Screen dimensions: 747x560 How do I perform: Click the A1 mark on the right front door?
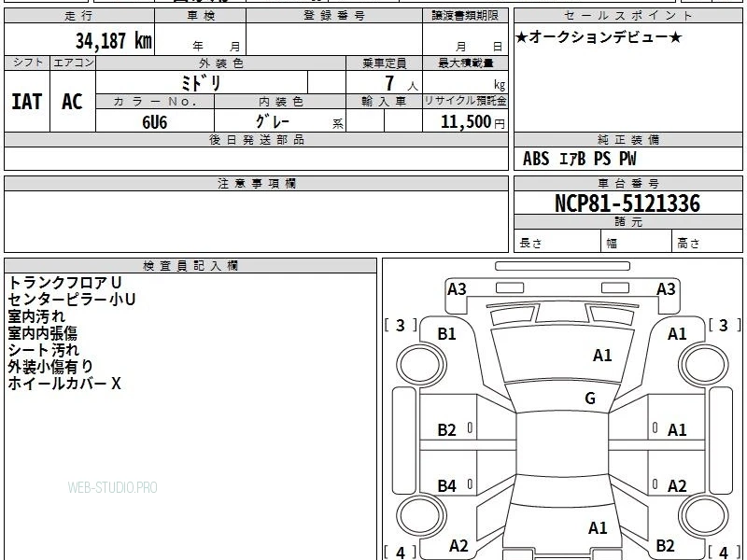coord(677,430)
